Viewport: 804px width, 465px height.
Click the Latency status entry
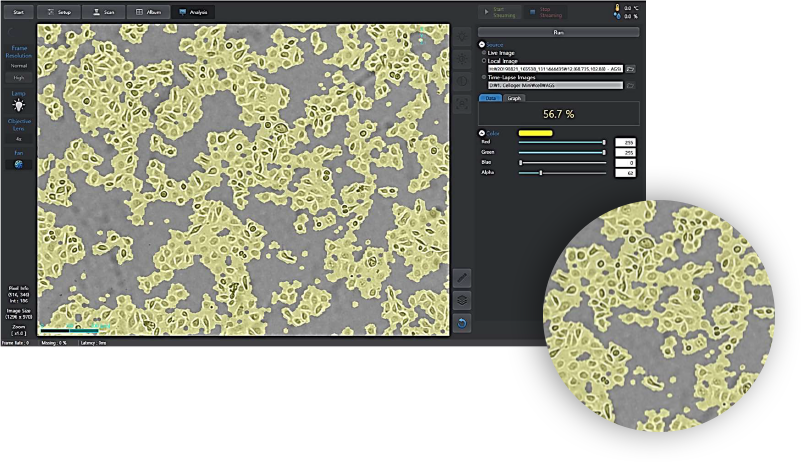tap(93, 342)
